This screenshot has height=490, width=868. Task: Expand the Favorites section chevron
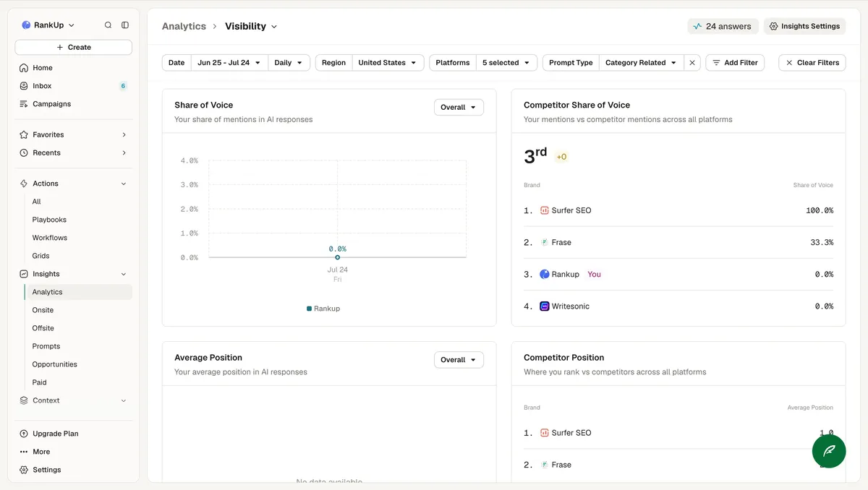pyautogui.click(x=124, y=135)
